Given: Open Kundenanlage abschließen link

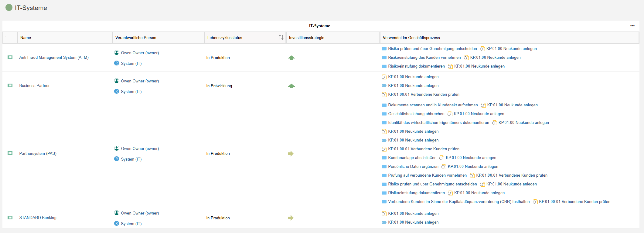Looking at the screenshot, I should coord(412,158).
